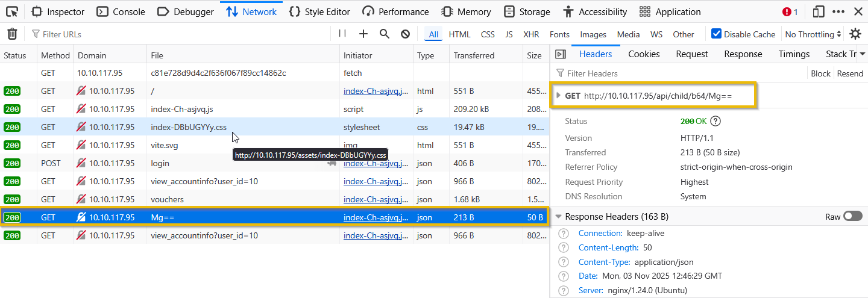The height and width of the screenshot is (298, 868).
Task: Click the element picker icon
Action: point(12,11)
